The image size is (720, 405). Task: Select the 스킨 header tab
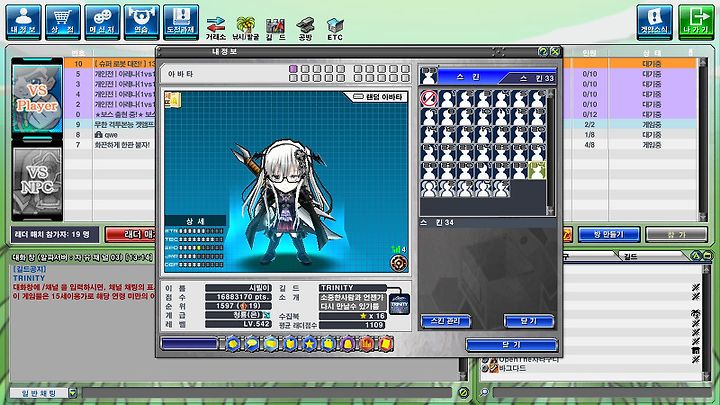click(468, 77)
